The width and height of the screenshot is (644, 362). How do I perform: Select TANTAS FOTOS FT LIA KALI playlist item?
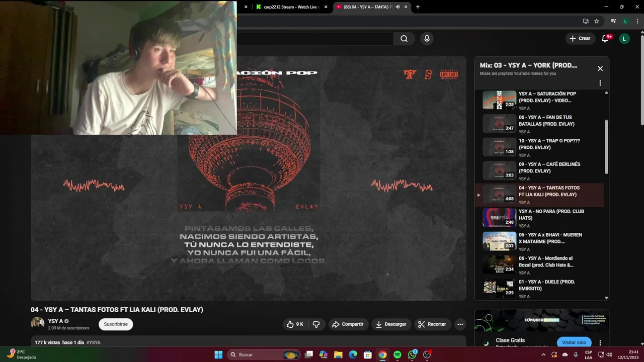(x=540, y=195)
